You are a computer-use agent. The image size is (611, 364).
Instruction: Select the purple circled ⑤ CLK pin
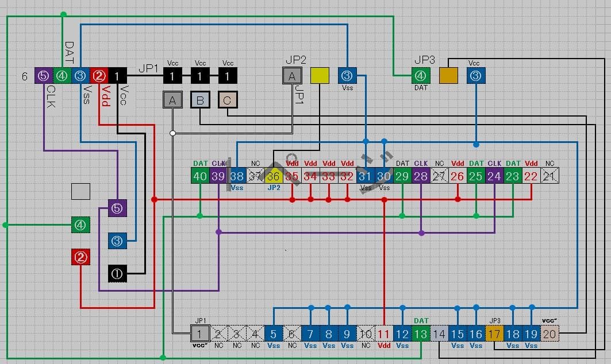pos(41,75)
